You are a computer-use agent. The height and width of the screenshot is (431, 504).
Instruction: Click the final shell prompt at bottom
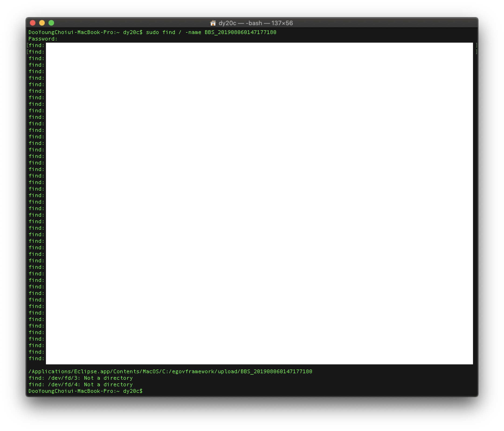[x=85, y=391]
